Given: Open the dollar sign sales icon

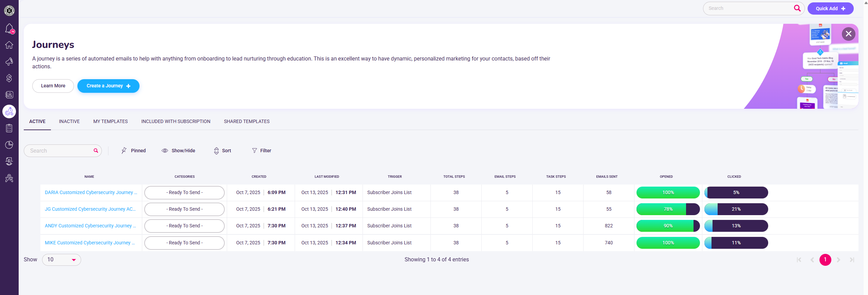Looking at the screenshot, I should tap(9, 78).
